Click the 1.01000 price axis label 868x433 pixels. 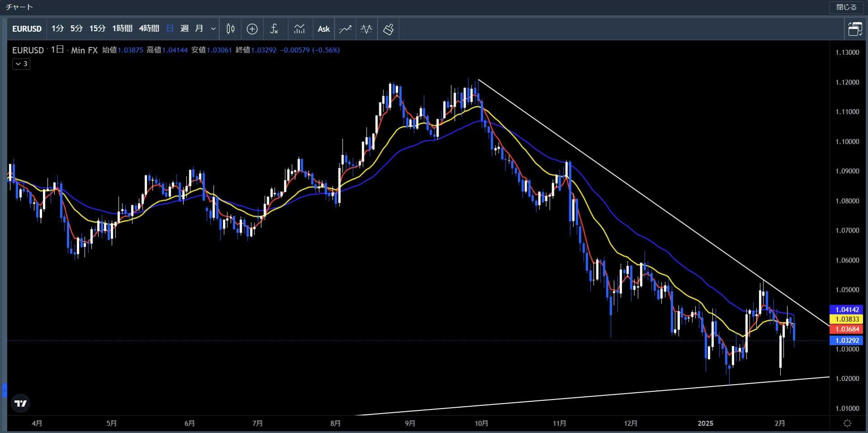[847, 409]
